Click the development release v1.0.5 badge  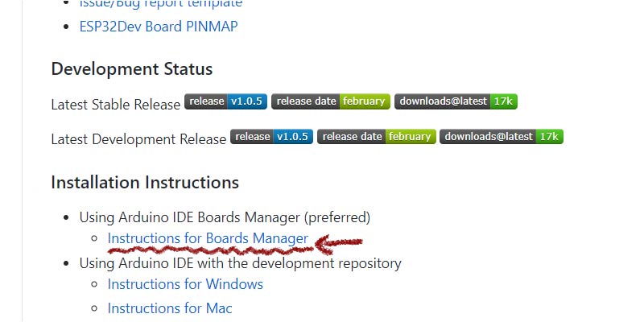[x=271, y=137]
